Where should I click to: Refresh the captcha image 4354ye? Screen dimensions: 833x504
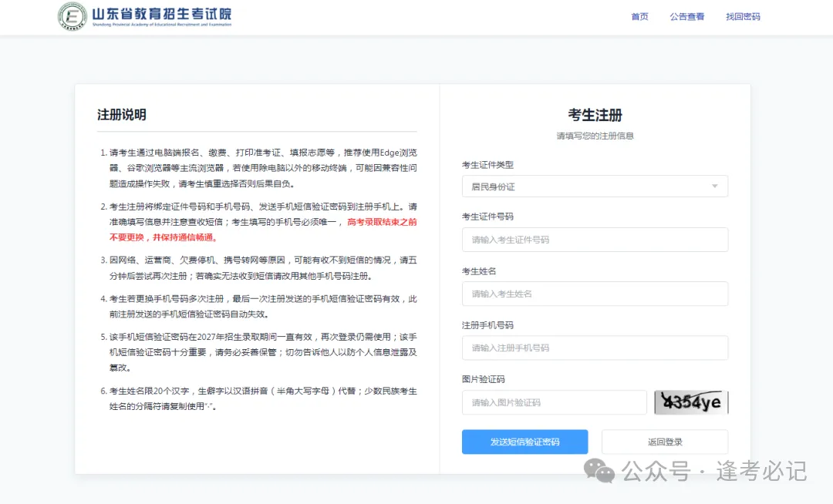click(690, 402)
